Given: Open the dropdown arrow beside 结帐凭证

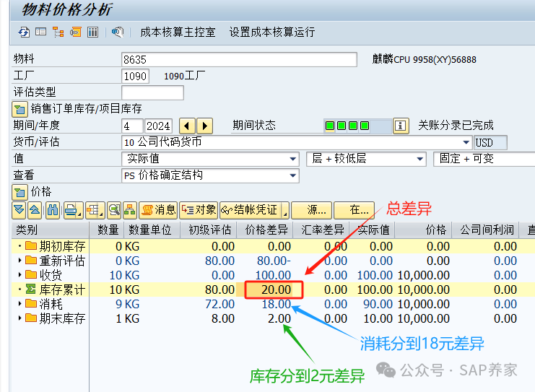Looking at the screenshot, I should 285,211.
